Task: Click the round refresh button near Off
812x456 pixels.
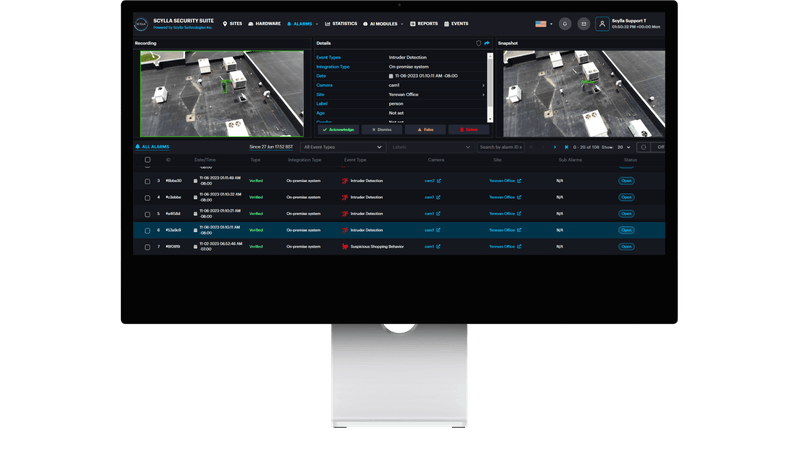Action: click(643, 147)
